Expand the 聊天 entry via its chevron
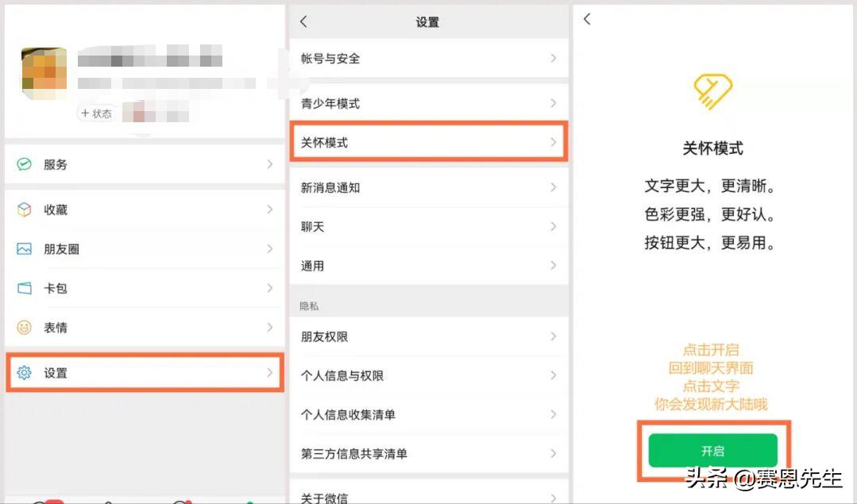Viewport: 857px width, 504px height. click(554, 227)
